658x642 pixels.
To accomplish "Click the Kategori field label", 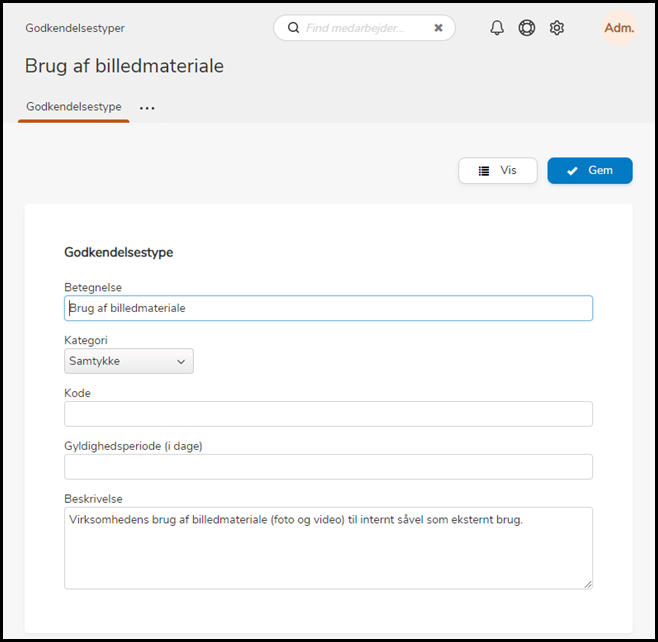I will (86, 341).
